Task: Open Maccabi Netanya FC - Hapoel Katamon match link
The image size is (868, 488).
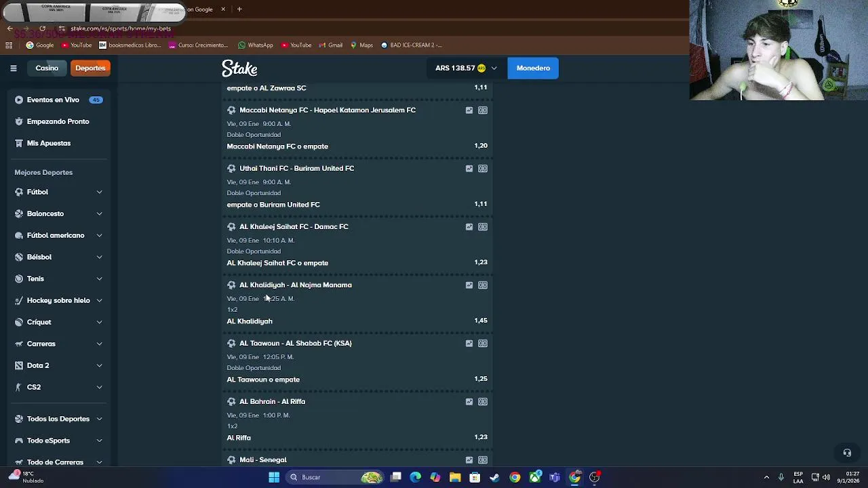Action: (x=328, y=110)
